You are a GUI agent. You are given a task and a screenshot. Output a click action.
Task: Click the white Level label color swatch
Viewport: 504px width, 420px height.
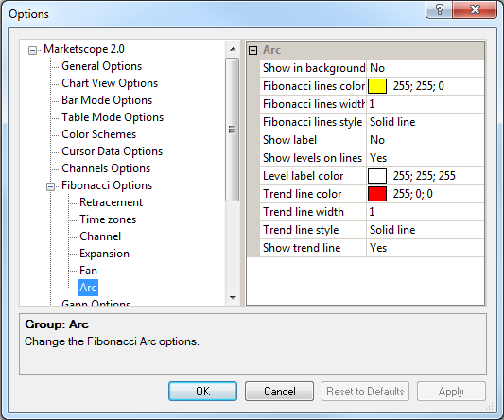tap(377, 176)
